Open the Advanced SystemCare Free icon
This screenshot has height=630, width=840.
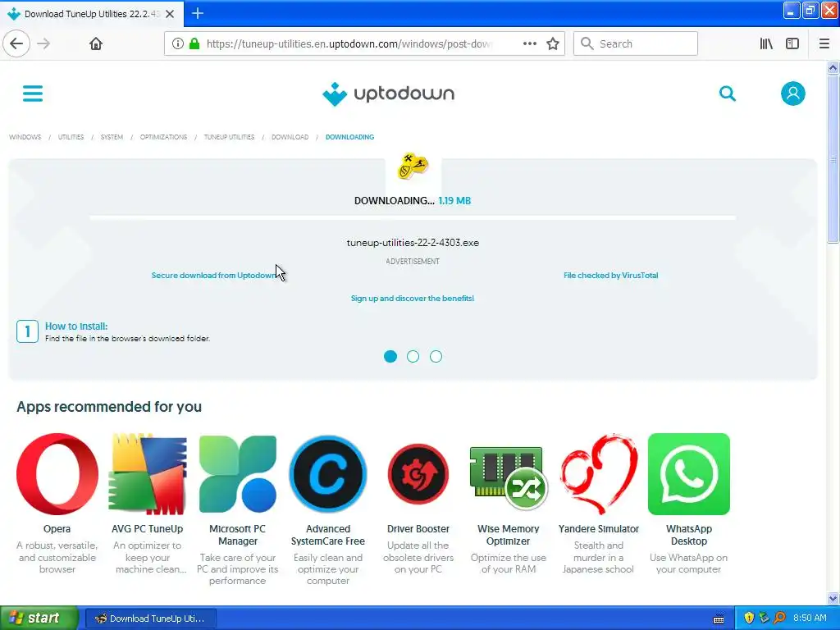[x=328, y=473]
